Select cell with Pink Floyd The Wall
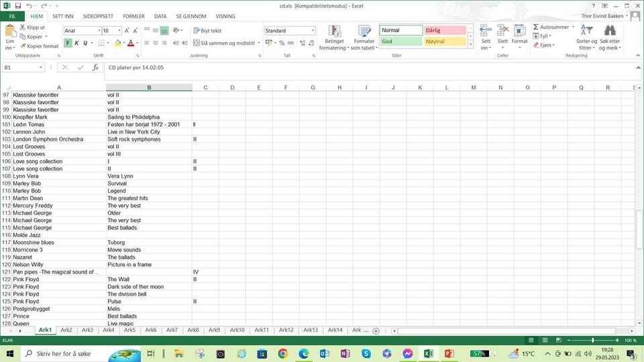The image size is (644, 362). (149, 279)
